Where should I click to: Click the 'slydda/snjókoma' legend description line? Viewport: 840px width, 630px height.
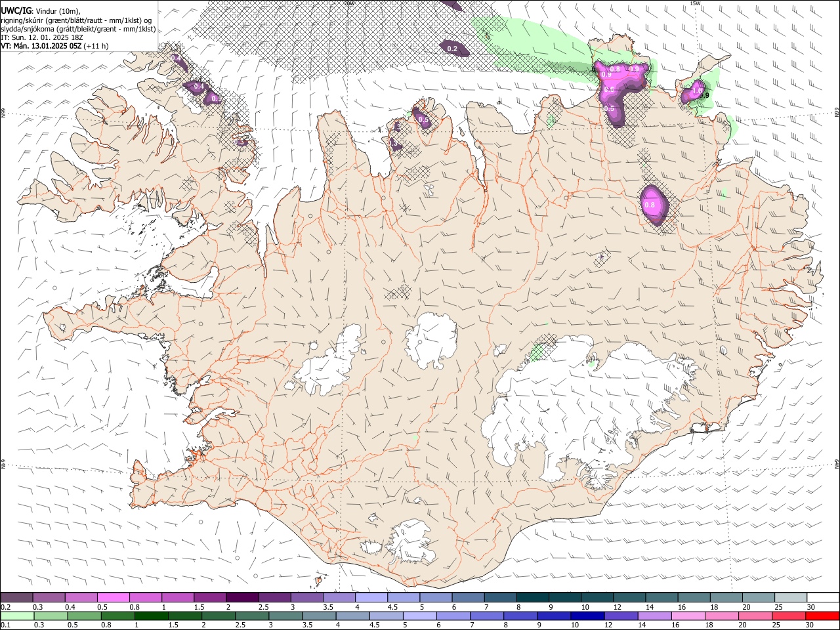point(78,29)
